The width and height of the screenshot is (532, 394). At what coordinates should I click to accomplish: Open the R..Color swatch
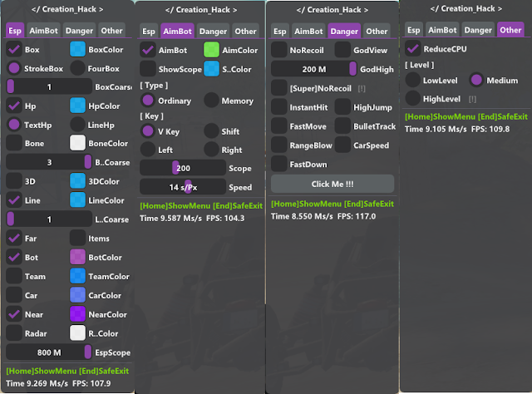click(x=77, y=333)
